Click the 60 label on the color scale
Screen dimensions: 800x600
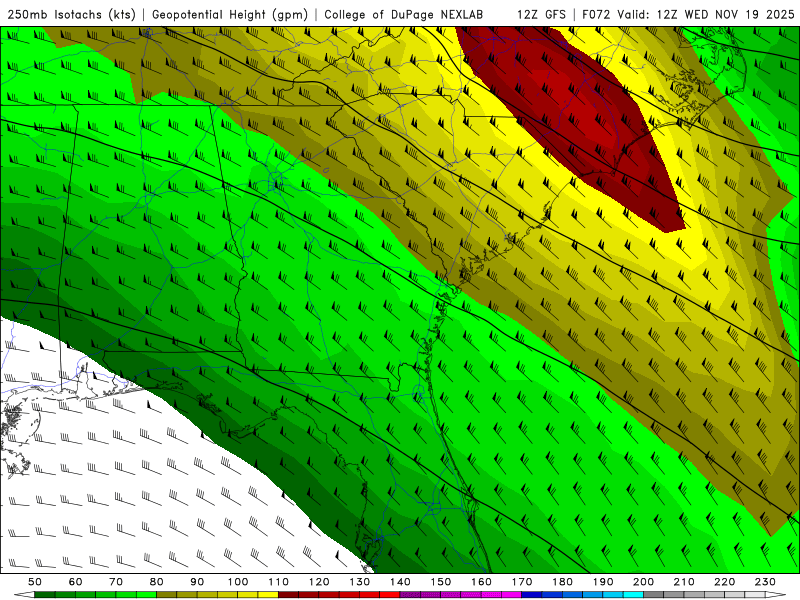pos(76,582)
